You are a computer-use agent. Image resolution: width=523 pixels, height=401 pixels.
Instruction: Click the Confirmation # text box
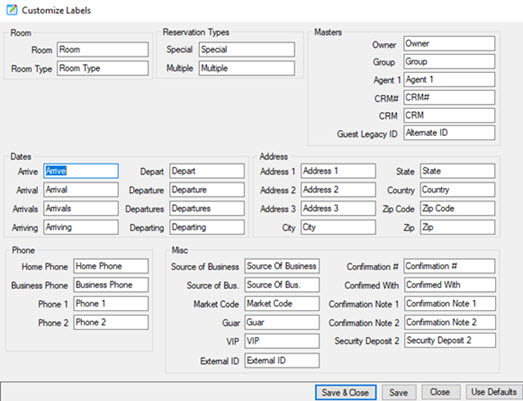pyautogui.click(x=450, y=266)
